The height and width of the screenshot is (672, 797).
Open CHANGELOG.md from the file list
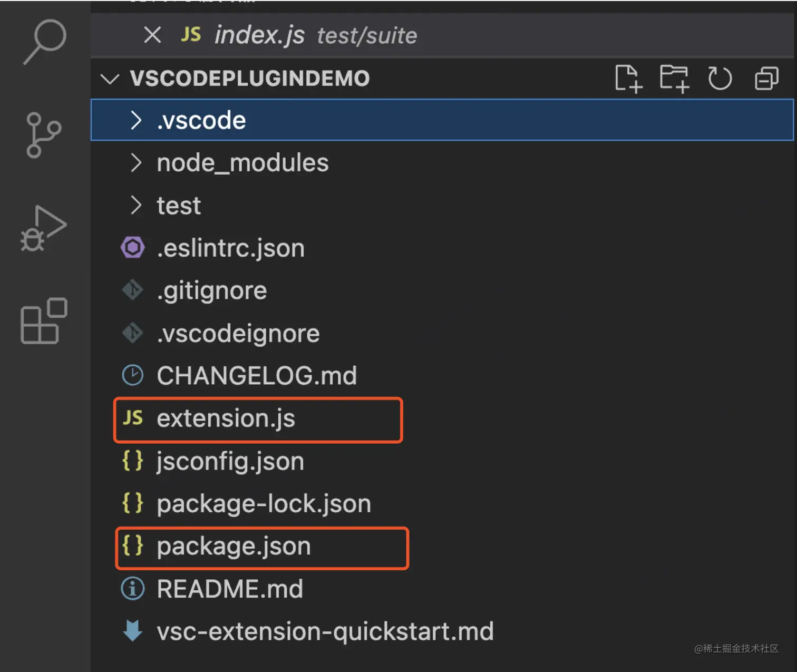[256, 376]
